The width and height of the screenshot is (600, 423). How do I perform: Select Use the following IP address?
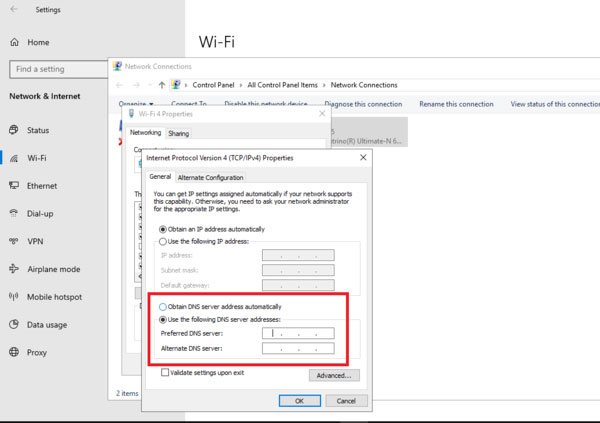164,242
